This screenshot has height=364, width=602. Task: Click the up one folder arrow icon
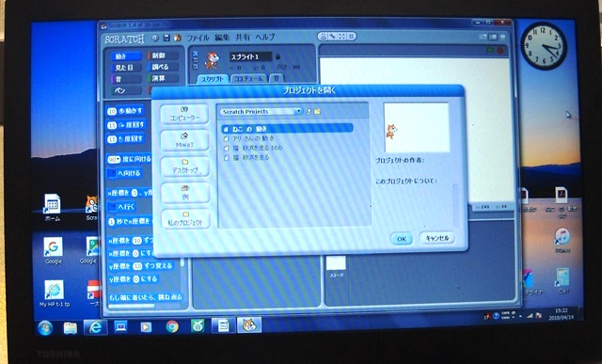[309, 111]
